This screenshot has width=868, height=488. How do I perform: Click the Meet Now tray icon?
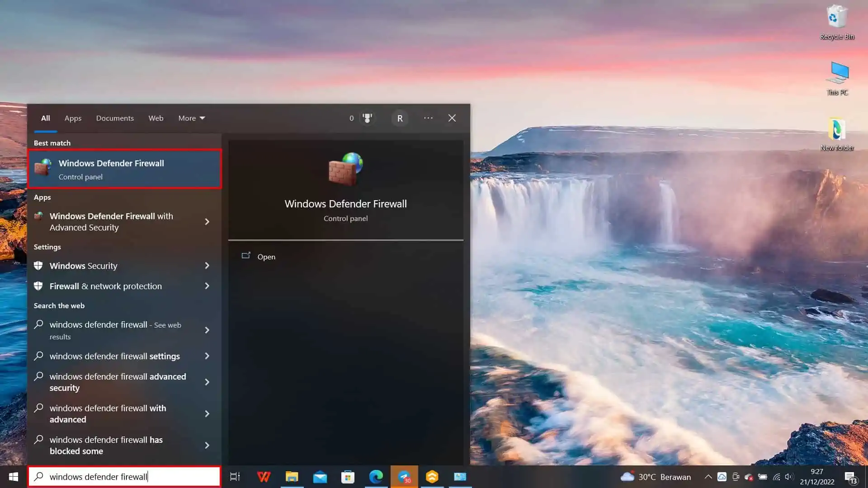(x=736, y=477)
